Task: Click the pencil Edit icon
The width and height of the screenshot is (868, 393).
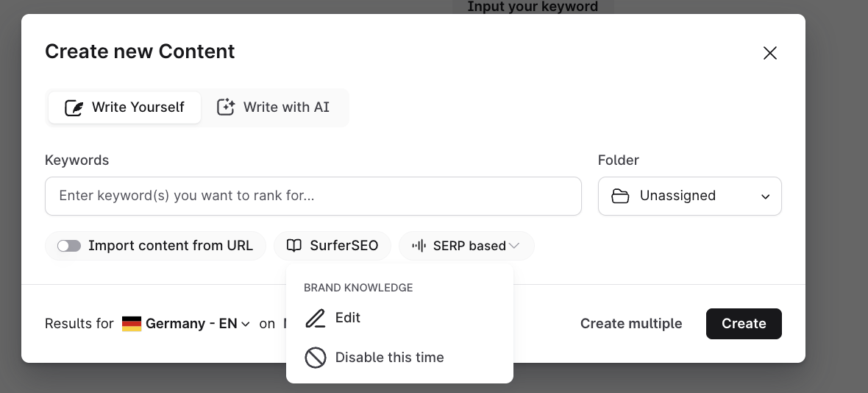Action: (316, 318)
